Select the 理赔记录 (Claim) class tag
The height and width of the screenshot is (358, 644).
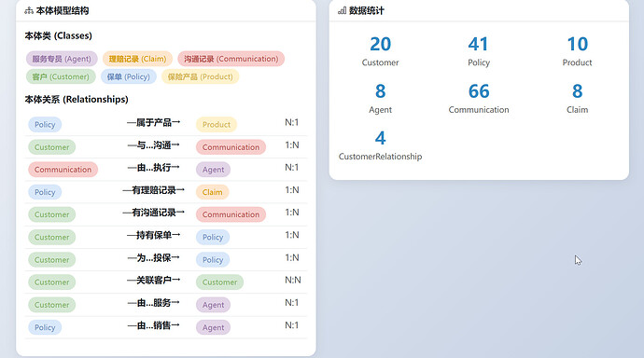point(137,59)
